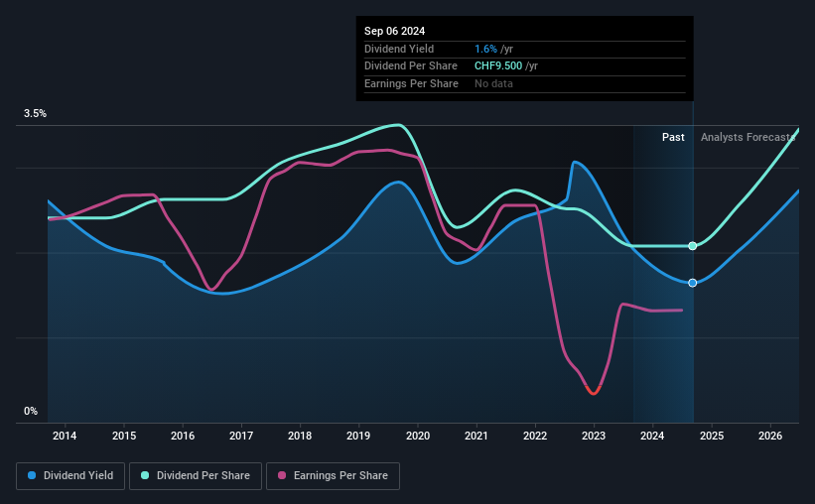Toggle the Dividend Yield legend button
Viewport: 815px width, 504px height.
pyautogui.click(x=70, y=476)
